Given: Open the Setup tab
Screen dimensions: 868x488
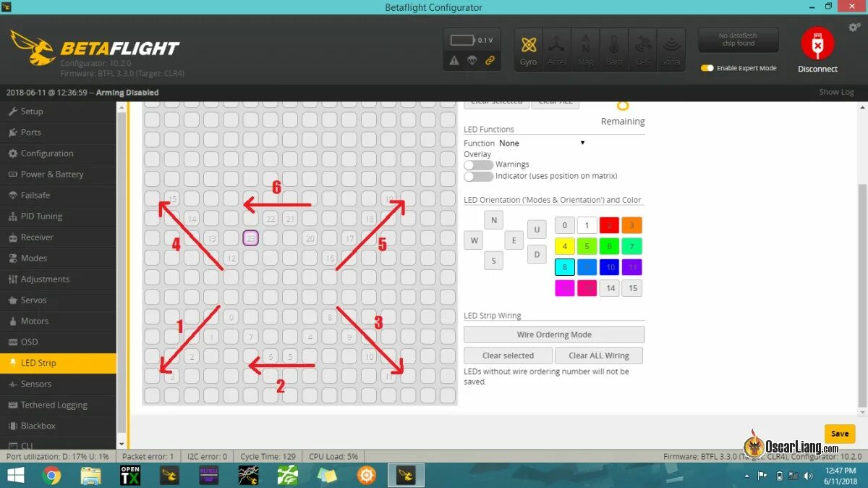Looking at the screenshot, I should pyautogui.click(x=58, y=112).
